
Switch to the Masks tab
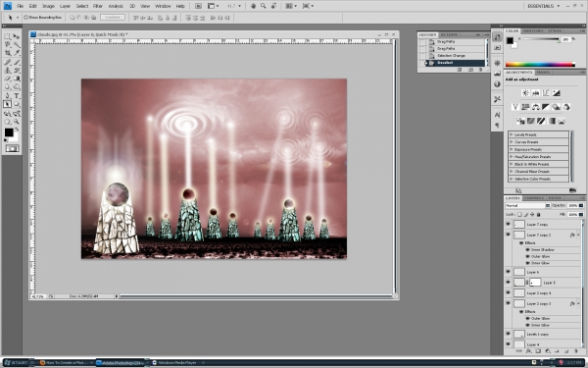pyautogui.click(x=543, y=72)
